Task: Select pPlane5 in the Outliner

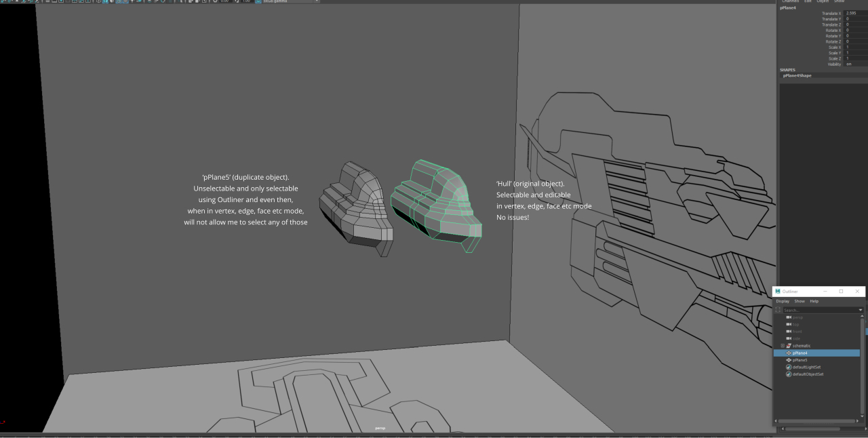Action: (x=798, y=360)
